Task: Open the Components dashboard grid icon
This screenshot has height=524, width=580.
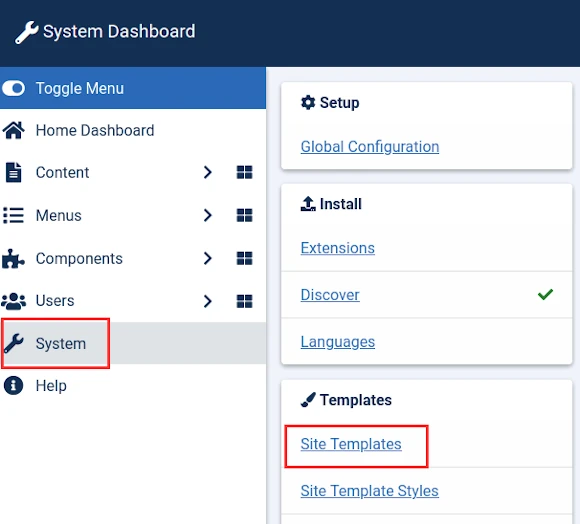Action: pos(244,258)
